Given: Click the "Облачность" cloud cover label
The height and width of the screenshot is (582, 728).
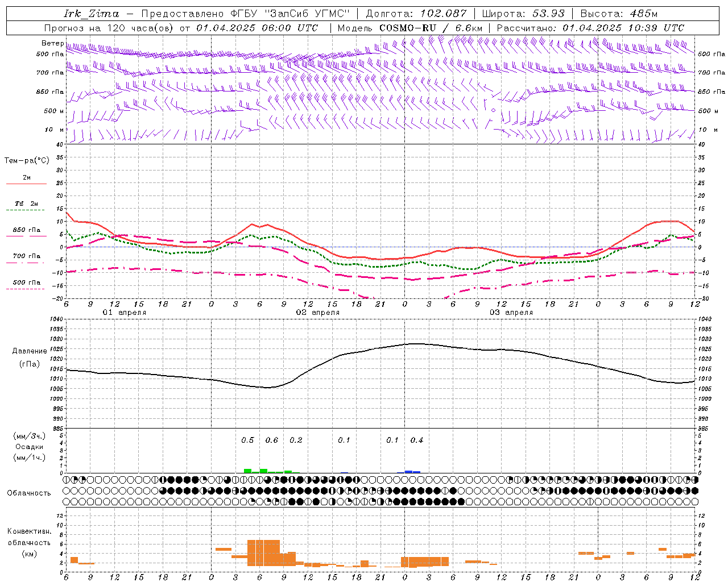Looking at the screenshot, I should 29,493.
